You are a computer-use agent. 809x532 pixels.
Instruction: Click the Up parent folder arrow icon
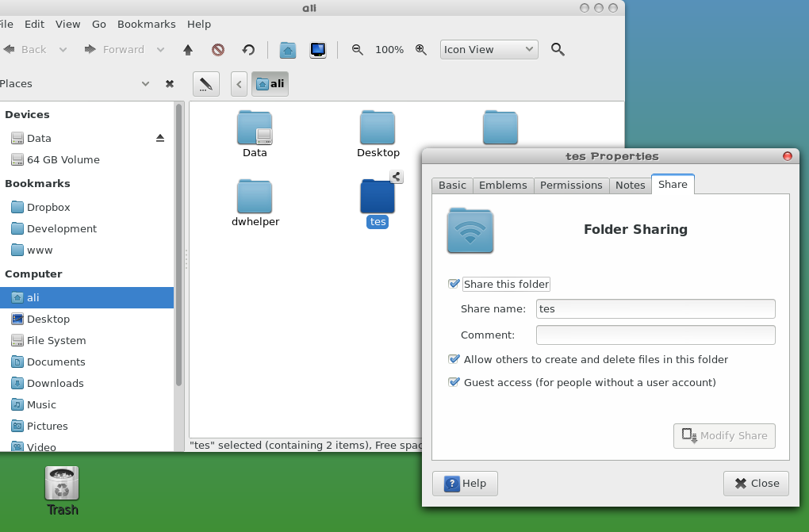[x=188, y=50]
